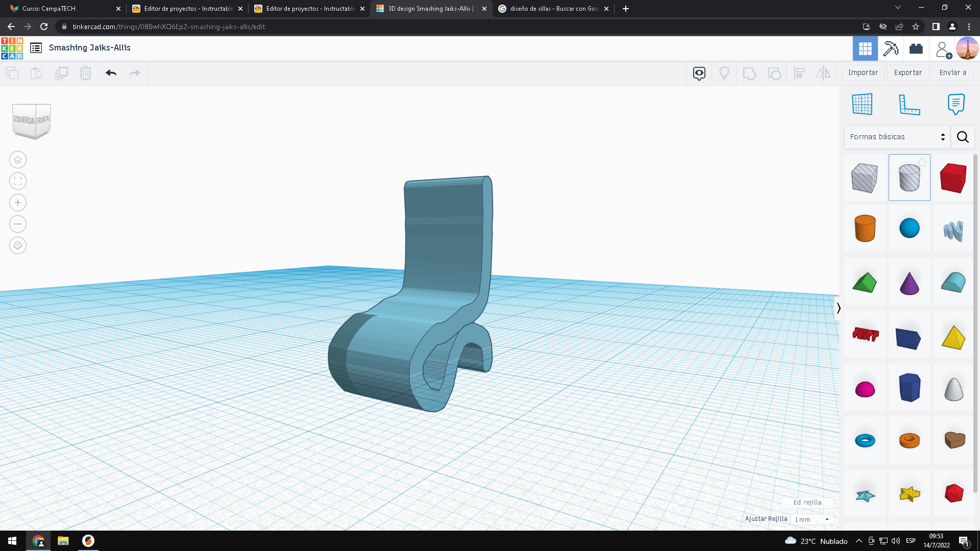
Task: Click the Home view button
Action: [18, 160]
